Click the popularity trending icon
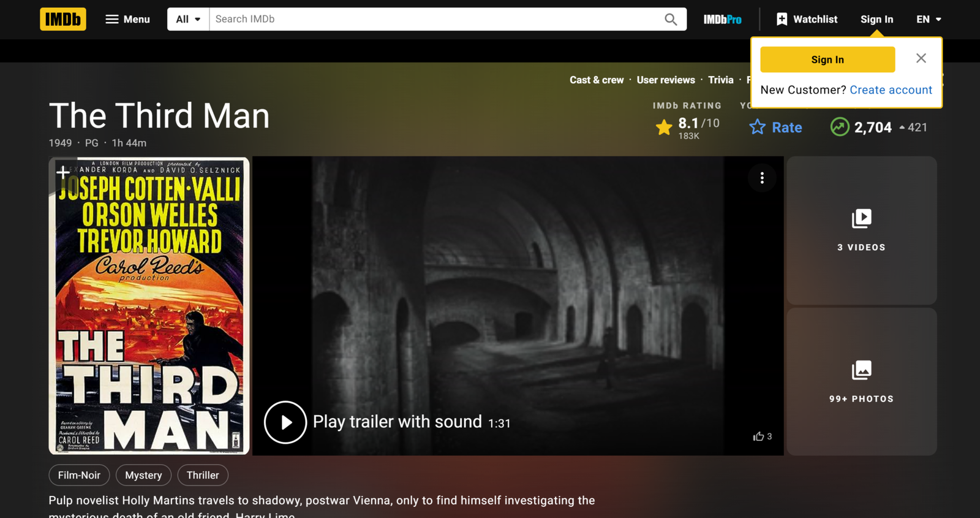The width and height of the screenshot is (980, 518). (x=840, y=127)
